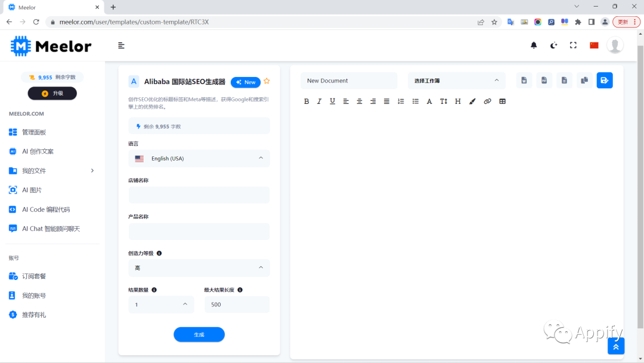Screen dimensions: 644x363
Task: Click the 9,955 剩余字数 balance badge
Action: click(52, 77)
